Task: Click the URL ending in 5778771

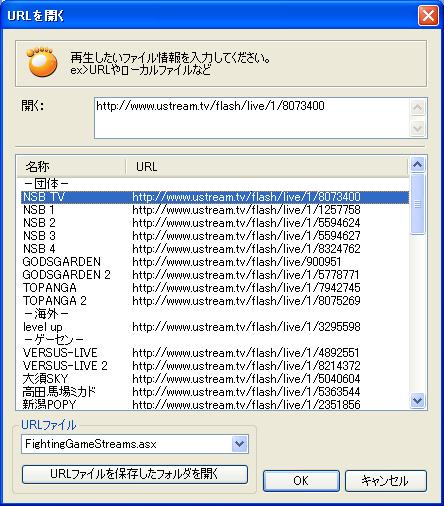Action: point(246,275)
